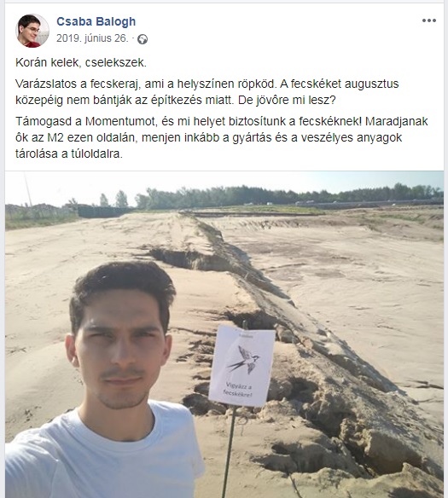Click the man's face in the photo
Screen dimensions: 448x498
(x=119, y=350)
